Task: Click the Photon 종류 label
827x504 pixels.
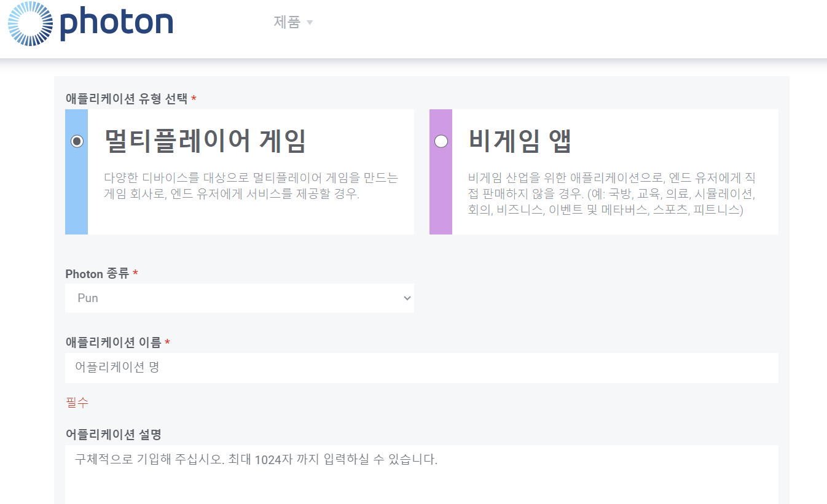Action: pos(97,273)
